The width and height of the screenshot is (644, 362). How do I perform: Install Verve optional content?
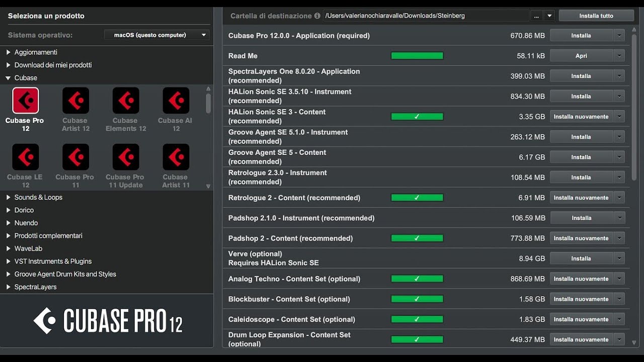coord(581,258)
